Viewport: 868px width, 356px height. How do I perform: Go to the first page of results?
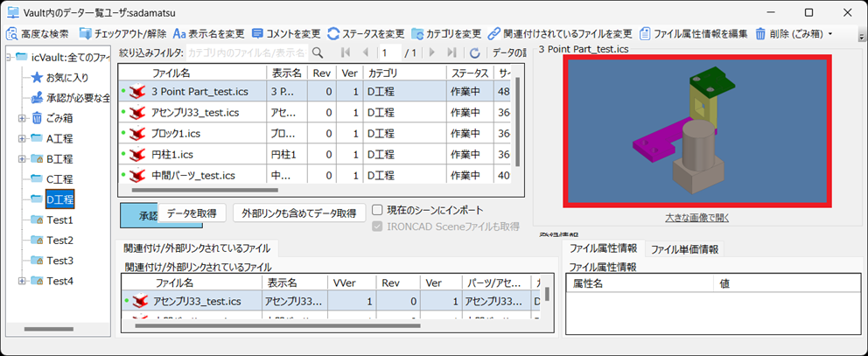(x=346, y=53)
